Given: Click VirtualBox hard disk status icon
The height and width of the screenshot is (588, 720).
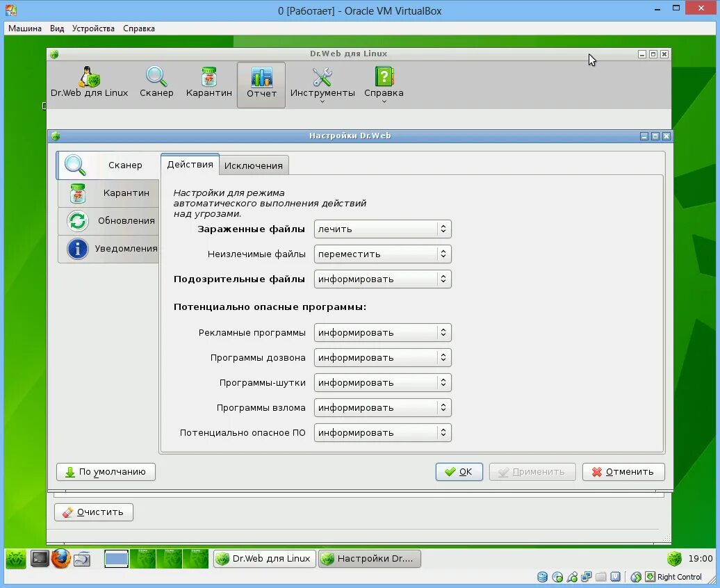Looking at the screenshot, I should point(542,577).
